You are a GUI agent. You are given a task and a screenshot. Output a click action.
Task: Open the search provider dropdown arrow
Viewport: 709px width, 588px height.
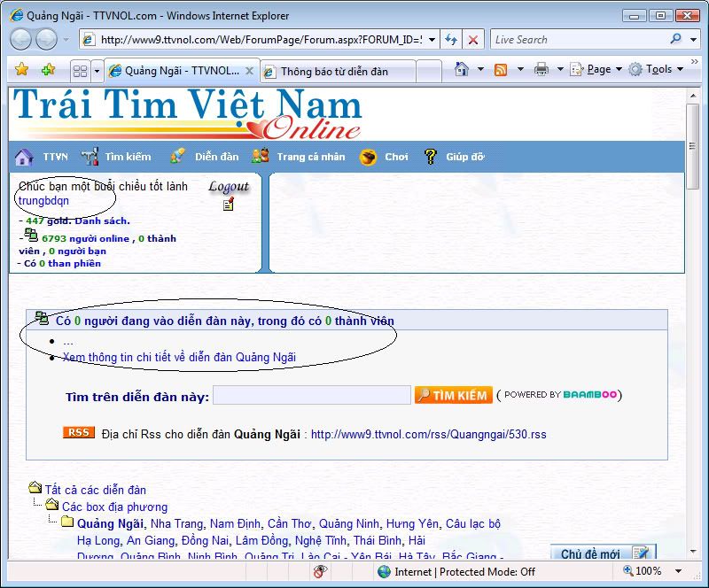[x=693, y=40]
